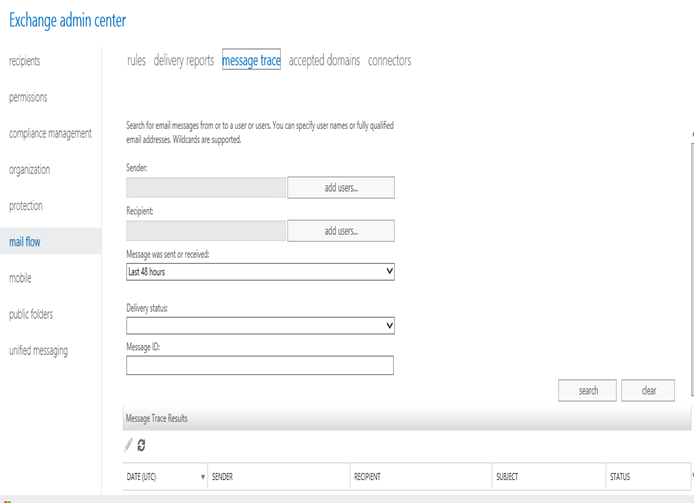
Task: Switch to the rules tab
Action: pos(136,60)
